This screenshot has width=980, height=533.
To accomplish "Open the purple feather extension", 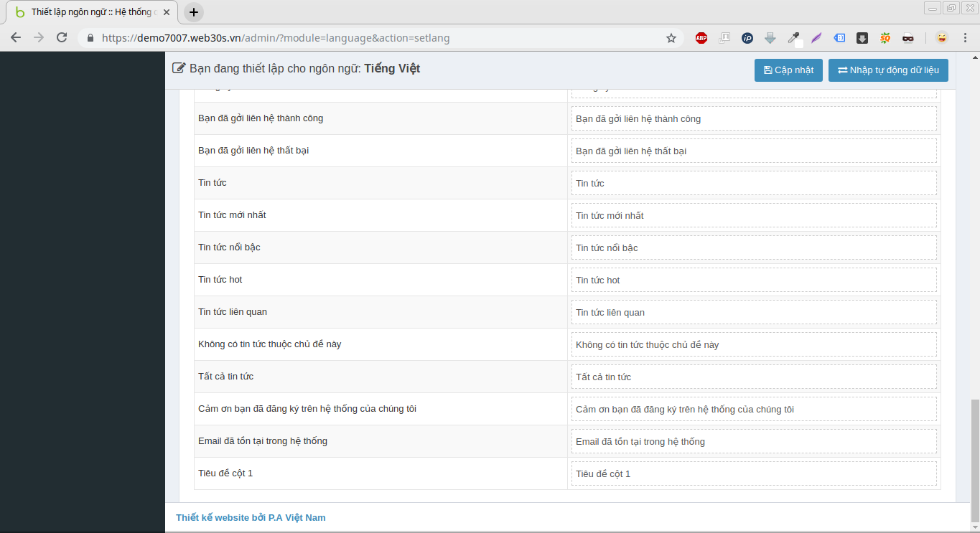I will tap(816, 38).
